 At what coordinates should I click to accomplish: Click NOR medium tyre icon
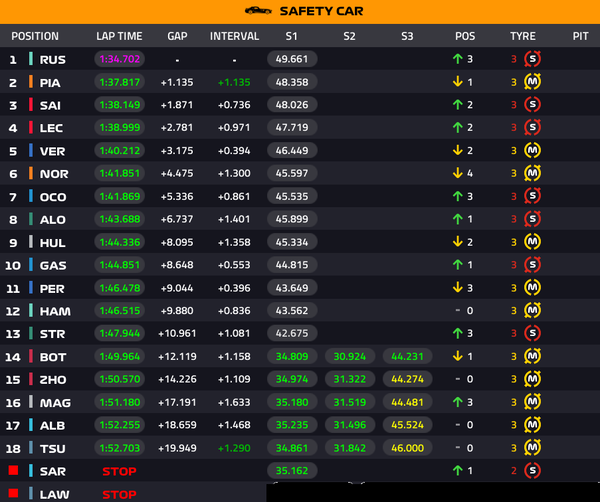(x=532, y=173)
